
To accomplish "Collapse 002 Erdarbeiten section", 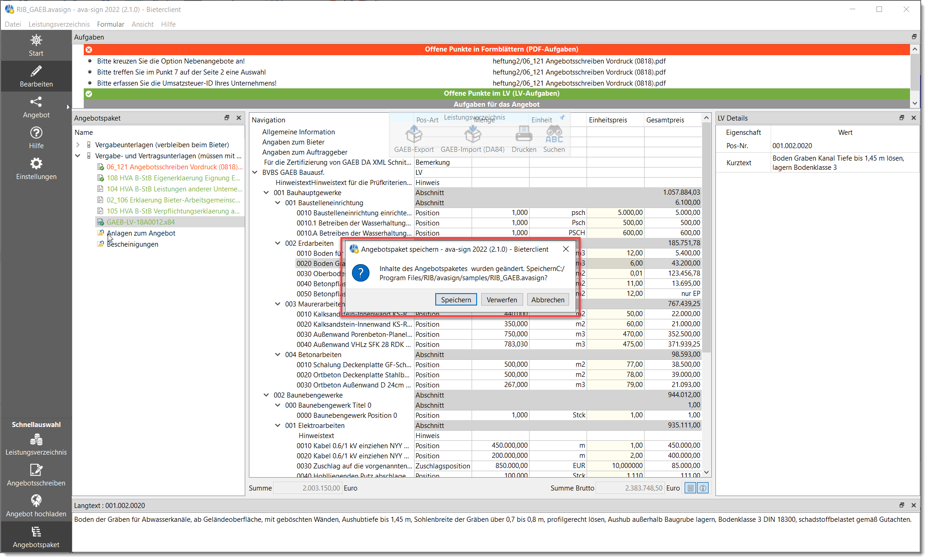I will pos(278,243).
